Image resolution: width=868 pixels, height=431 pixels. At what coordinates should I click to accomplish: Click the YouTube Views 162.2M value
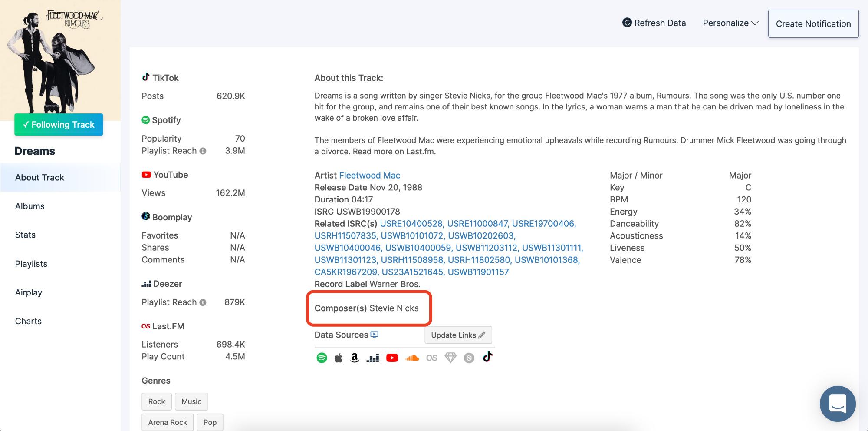point(230,193)
